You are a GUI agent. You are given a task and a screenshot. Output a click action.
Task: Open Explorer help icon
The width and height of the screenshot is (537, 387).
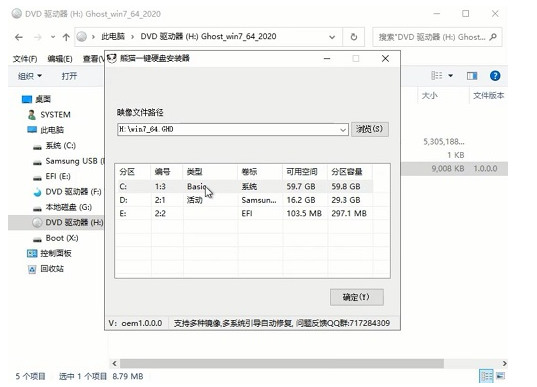point(495,76)
